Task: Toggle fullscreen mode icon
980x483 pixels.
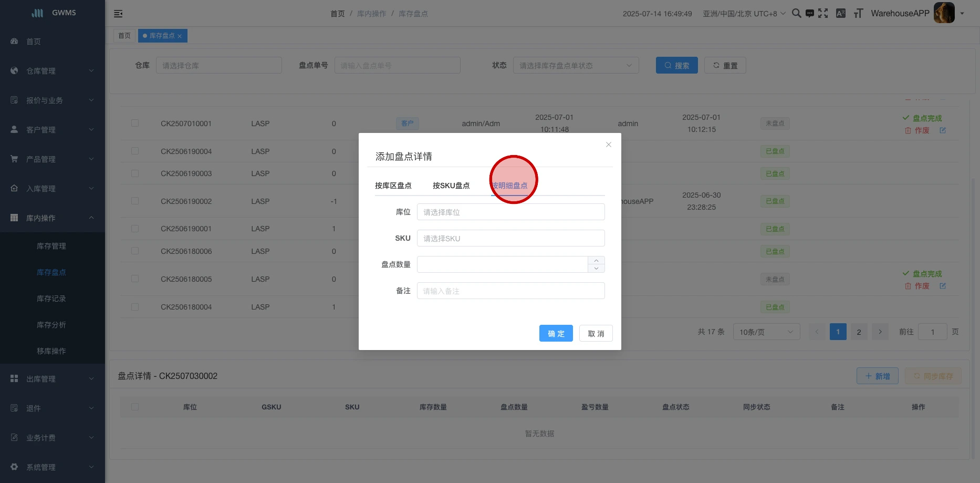Action: coord(823,14)
